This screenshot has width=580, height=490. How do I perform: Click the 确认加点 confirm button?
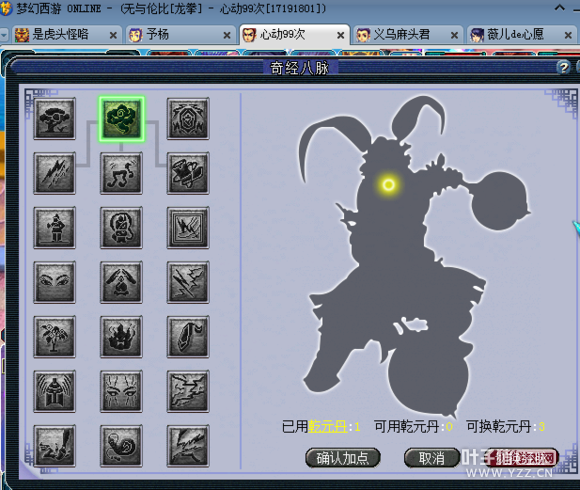(343, 458)
